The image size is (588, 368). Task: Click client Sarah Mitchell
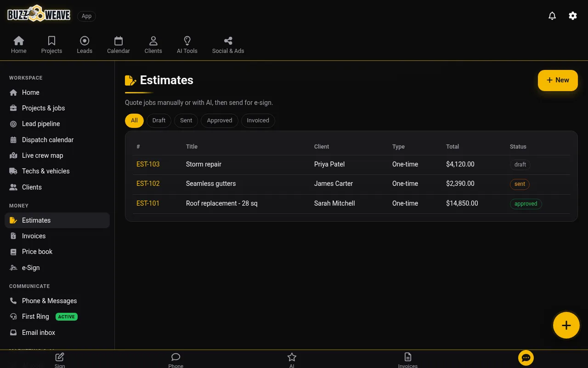pos(334,203)
